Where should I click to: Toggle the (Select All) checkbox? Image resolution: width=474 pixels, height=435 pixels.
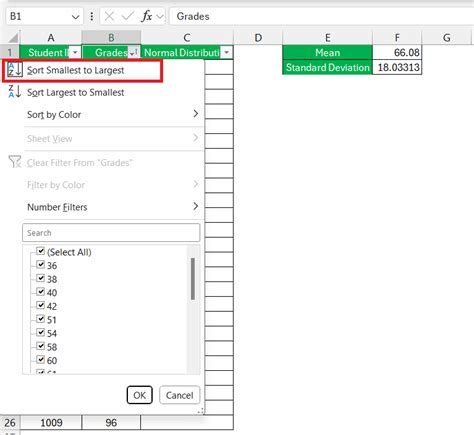(40, 251)
